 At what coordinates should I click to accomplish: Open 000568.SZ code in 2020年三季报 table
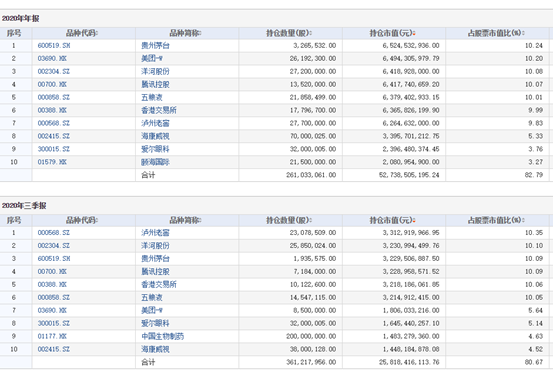coord(54,233)
